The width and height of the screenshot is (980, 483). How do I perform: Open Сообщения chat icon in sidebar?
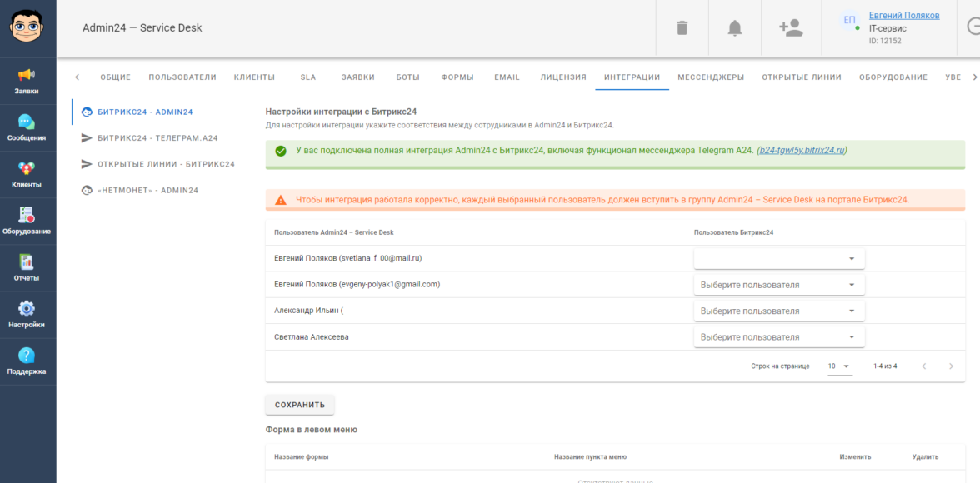(27, 127)
